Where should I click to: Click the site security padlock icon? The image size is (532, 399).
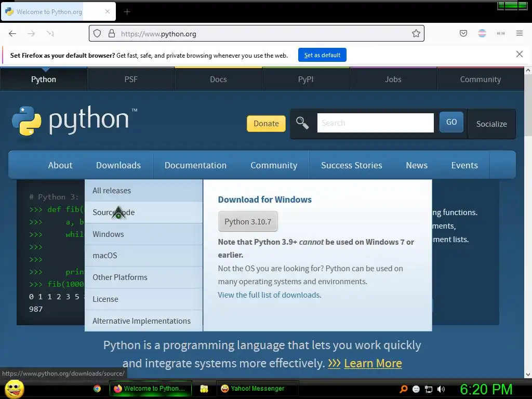[x=112, y=33]
